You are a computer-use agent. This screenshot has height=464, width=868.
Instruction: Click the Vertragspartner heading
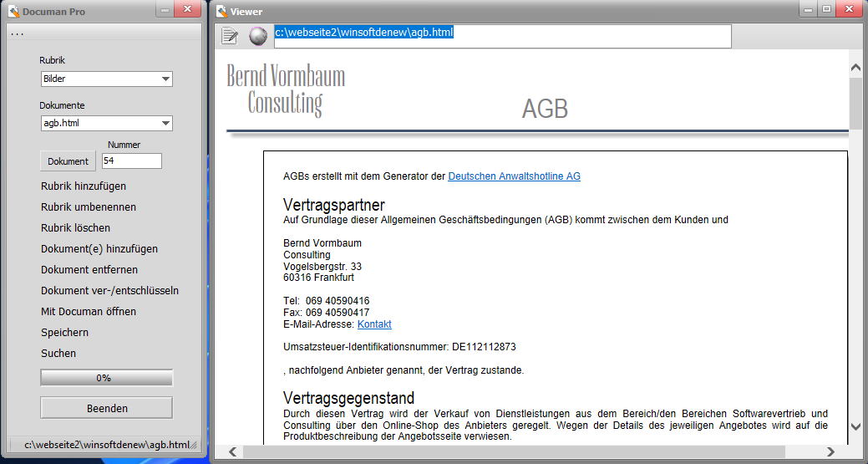click(334, 205)
